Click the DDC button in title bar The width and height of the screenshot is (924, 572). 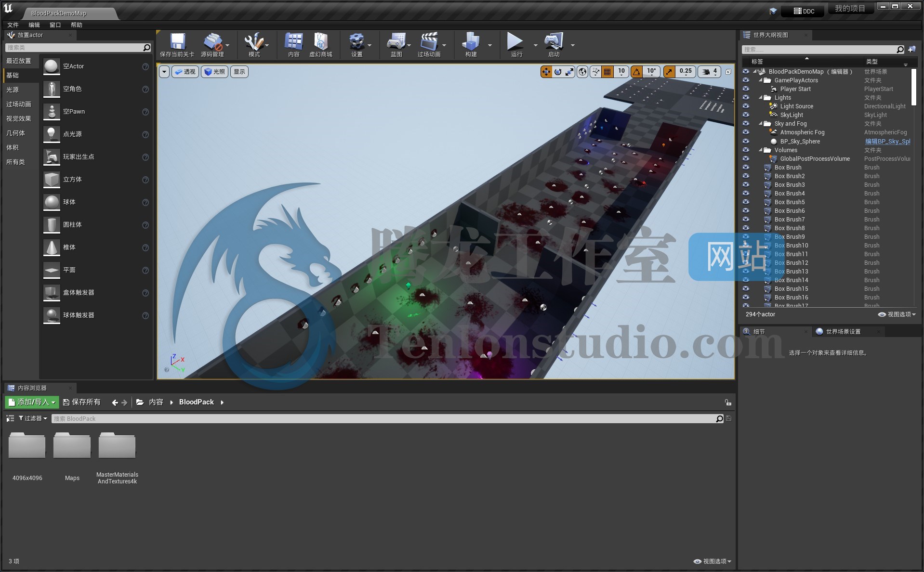[x=804, y=11]
